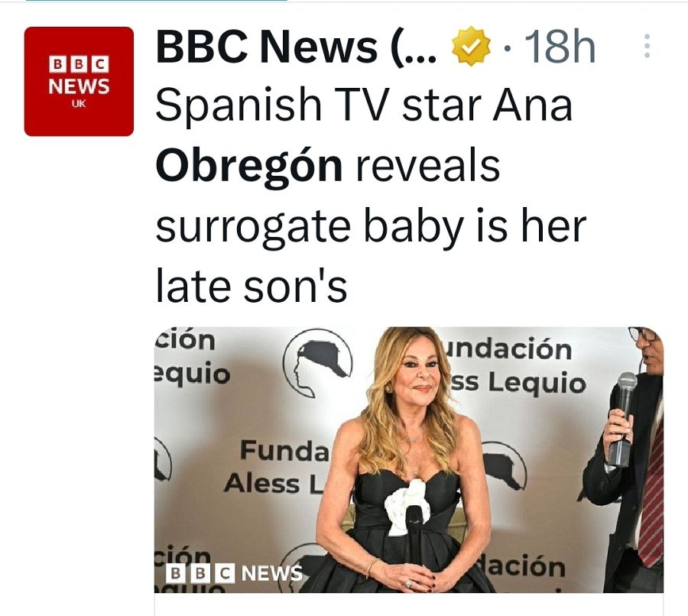
Task: Click the word "reveals" in the headline
Action: pos(427,165)
